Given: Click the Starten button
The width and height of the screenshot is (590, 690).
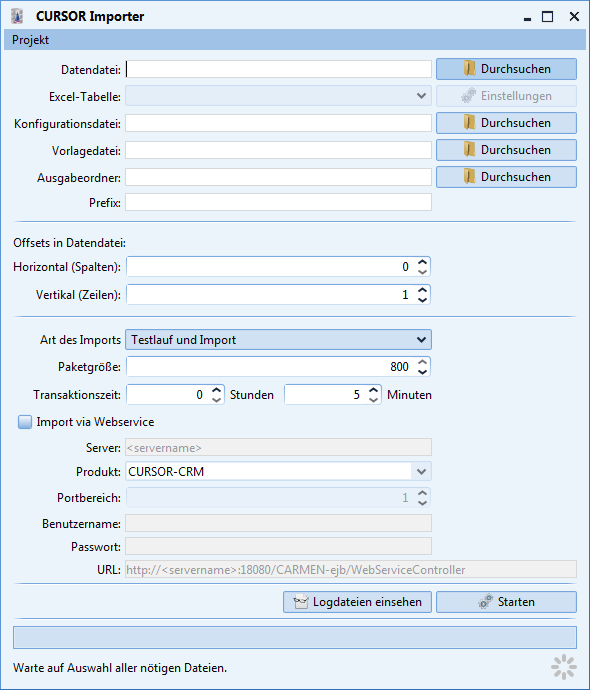Looking at the screenshot, I should 506,602.
